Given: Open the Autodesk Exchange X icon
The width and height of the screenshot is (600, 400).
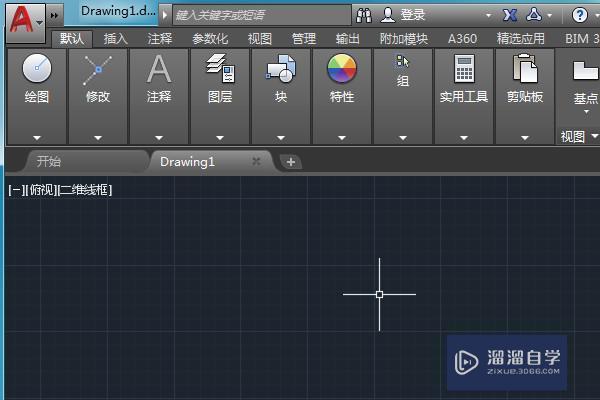Looking at the screenshot, I should 510,15.
